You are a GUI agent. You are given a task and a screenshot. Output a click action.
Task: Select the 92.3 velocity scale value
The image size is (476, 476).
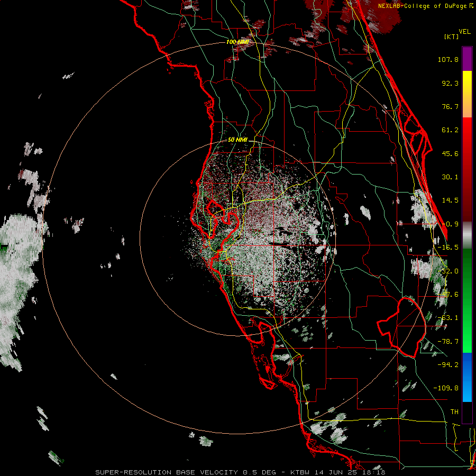coord(450,83)
